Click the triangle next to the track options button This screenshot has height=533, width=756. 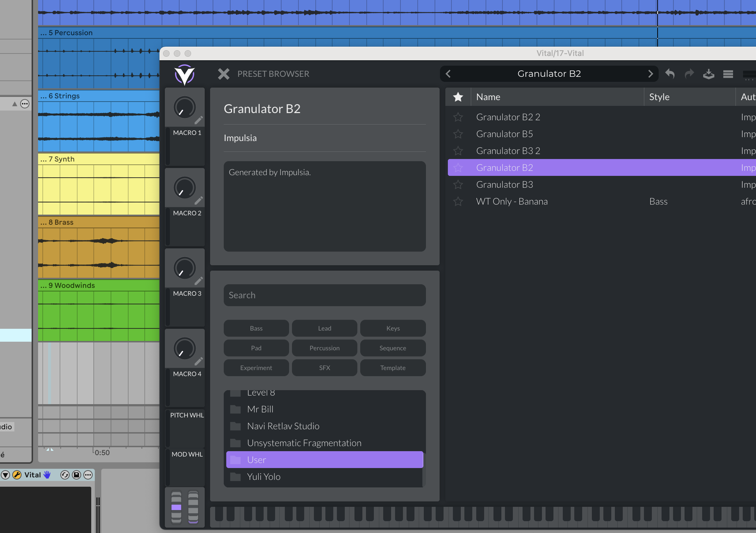pos(15,104)
